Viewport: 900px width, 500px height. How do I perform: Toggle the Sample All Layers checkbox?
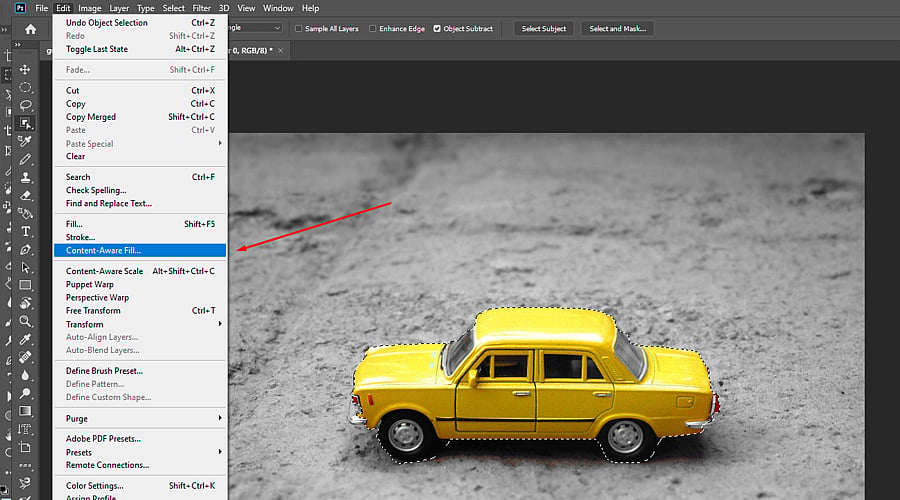click(x=298, y=28)
